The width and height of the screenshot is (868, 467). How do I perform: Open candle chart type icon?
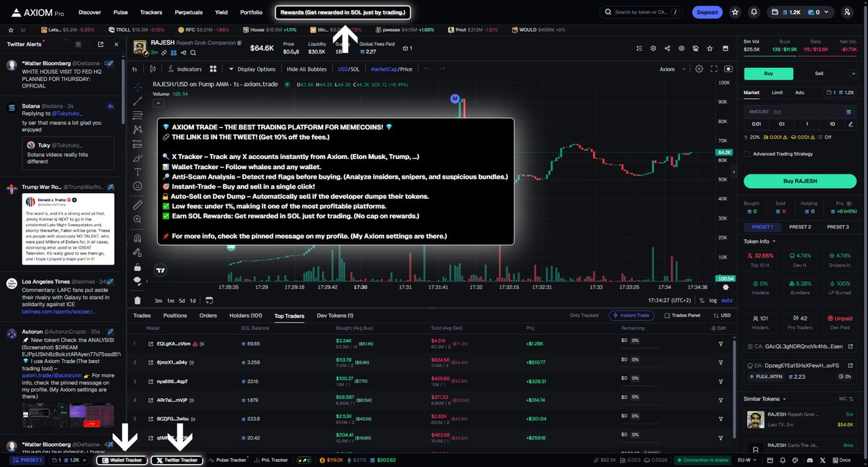tap(152, 69)
